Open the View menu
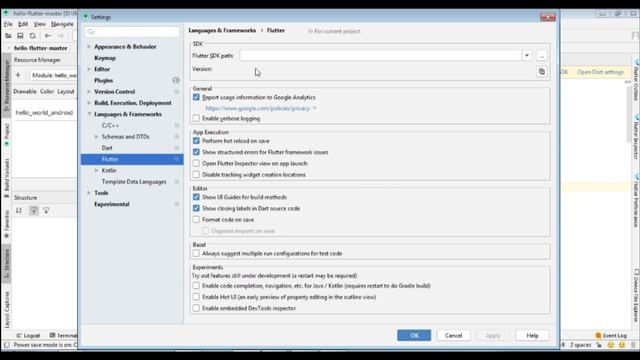Screen dimensions: 640x360 tap(39, 24)
